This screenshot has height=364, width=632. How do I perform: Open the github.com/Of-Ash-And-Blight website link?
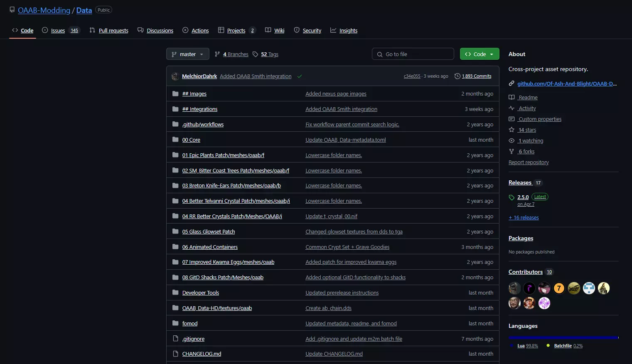(x=567, y=84)
